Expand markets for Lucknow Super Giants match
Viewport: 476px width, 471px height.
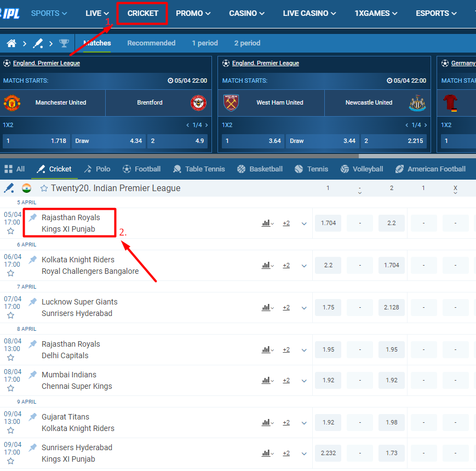(x=304, y=308)
